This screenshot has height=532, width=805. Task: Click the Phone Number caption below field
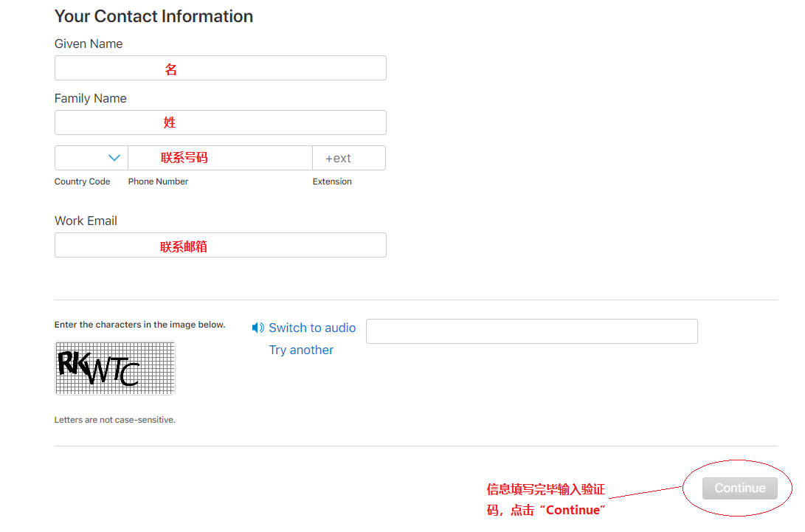(x=158, y=182)
